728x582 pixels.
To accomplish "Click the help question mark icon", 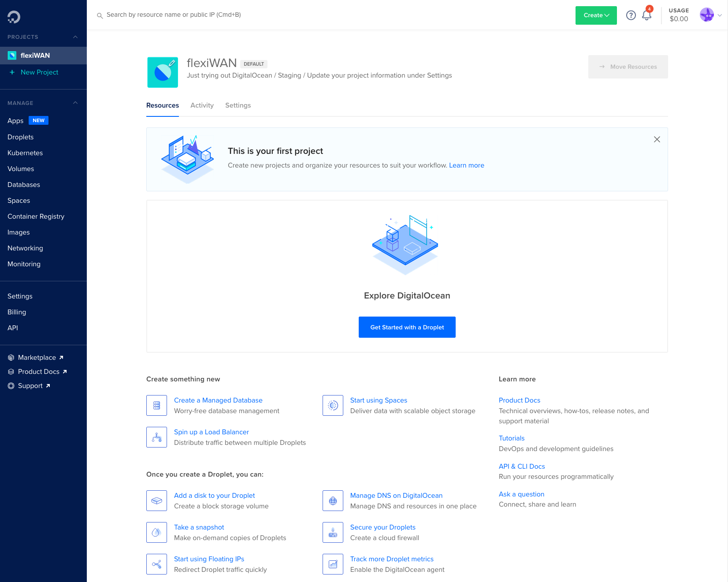I will pos(631,15).
